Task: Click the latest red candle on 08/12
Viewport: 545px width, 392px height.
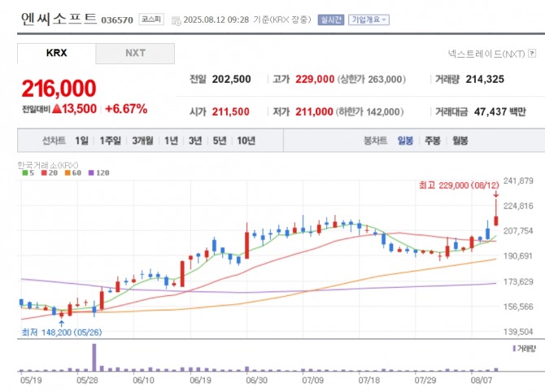Action: (496, 220)
